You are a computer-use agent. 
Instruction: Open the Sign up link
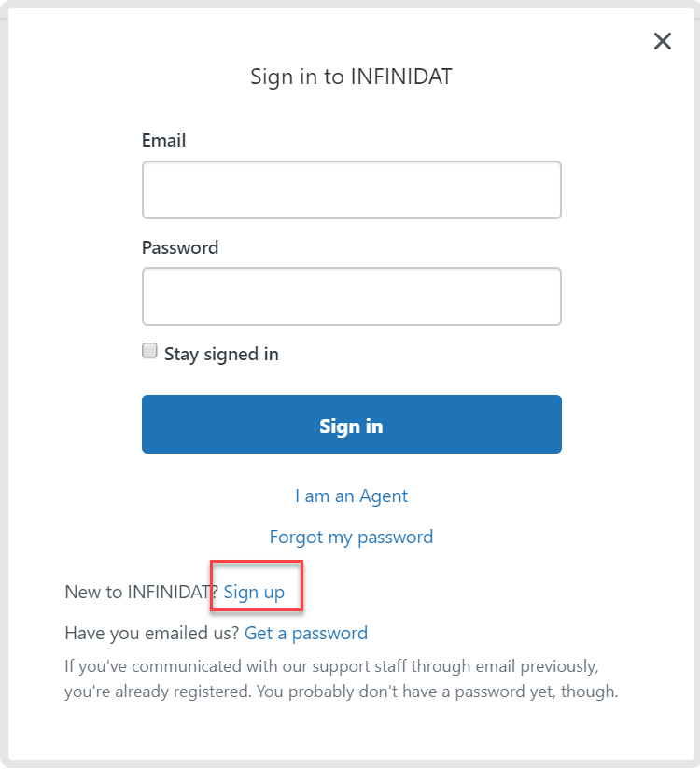pos(254,592)
